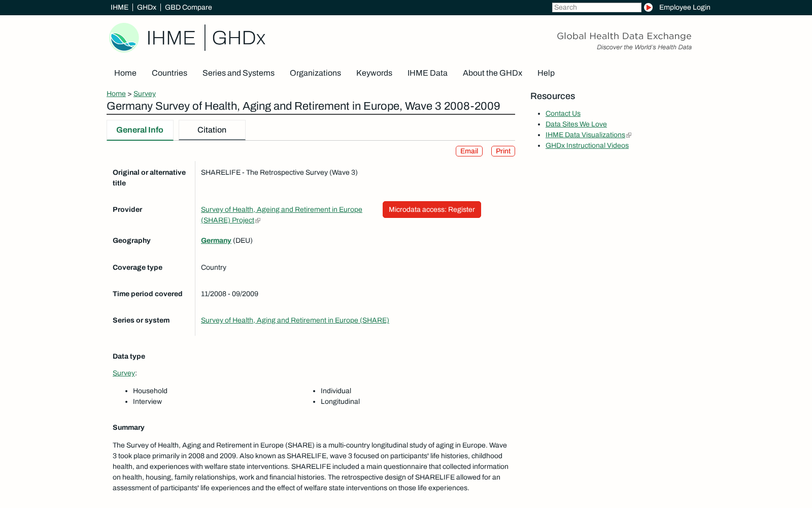Viewport: 812px width, 508px height.
Task: Open IHME link in the top bar
Action: point(119,7)
